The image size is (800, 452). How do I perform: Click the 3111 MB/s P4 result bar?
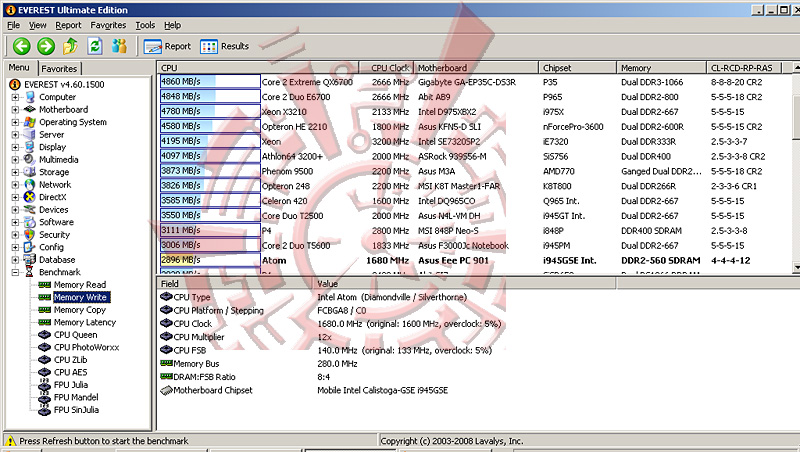(210, 230)
